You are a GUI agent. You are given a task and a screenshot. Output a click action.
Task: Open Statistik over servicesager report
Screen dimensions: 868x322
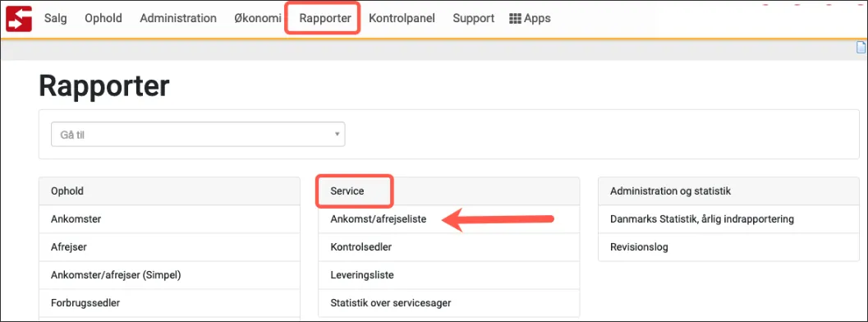click(x=449, y=302)
